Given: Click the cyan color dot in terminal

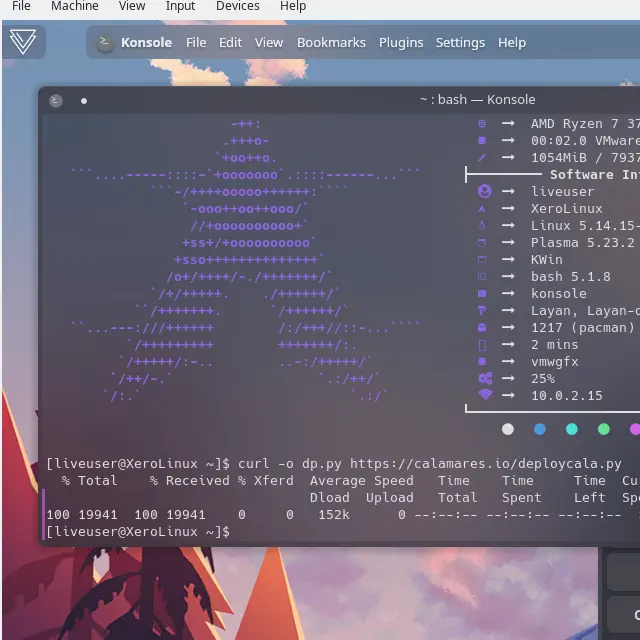Looking at the screenshot, I should coord(572,429).
